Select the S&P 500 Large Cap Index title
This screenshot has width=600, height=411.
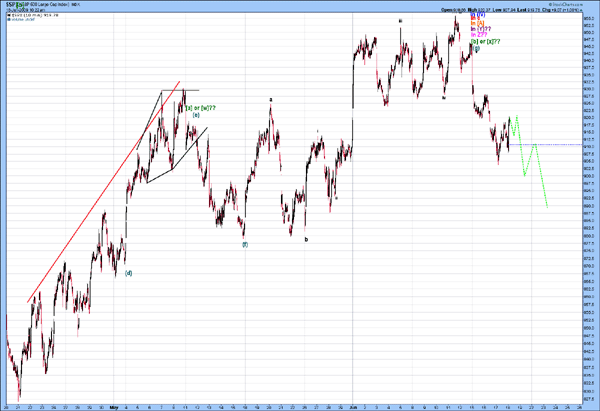(x=54, y=6)
